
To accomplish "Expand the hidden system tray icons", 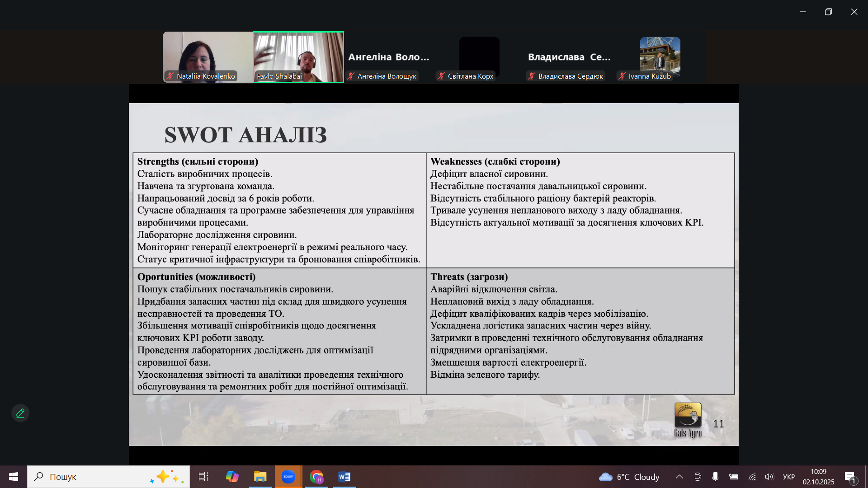I will tap(679, 477).
